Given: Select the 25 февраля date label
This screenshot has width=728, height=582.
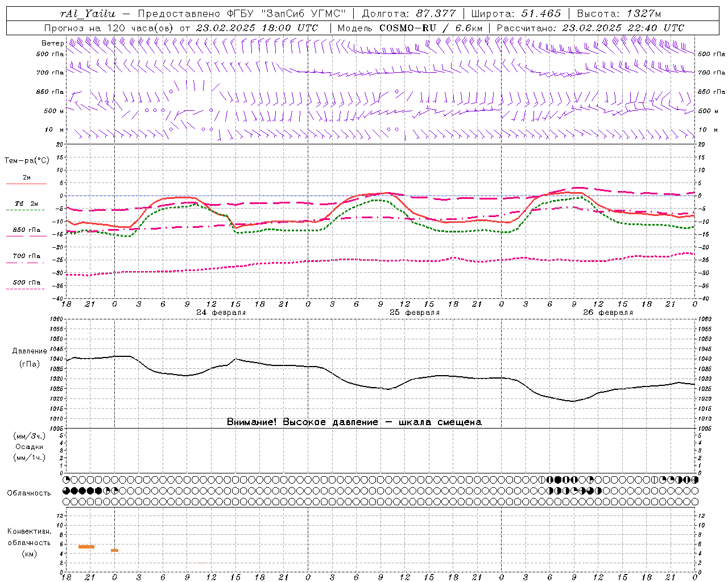Looking at the screenshot, I should [415, 313].
